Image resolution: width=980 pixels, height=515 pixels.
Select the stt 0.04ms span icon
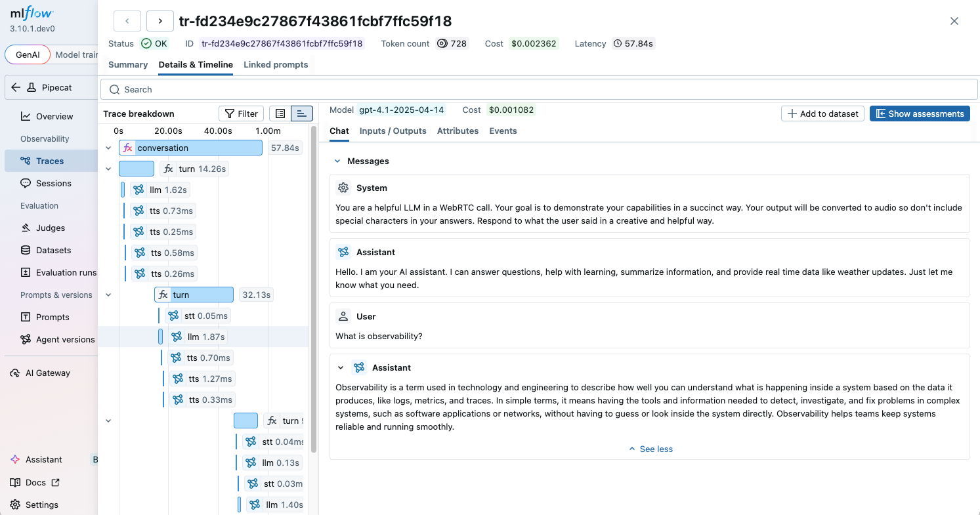(x=251, y=442)
